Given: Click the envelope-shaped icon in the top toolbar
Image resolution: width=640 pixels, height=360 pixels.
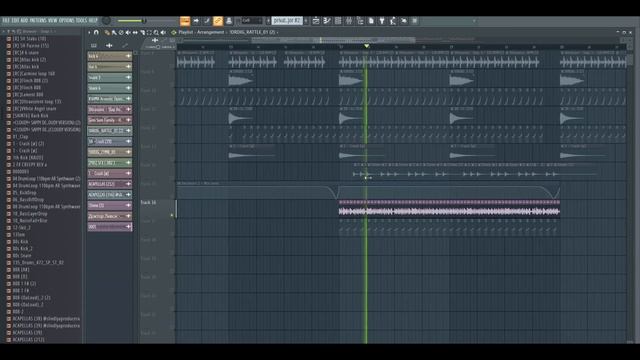Looking at the screenshot, I should 404,21.
